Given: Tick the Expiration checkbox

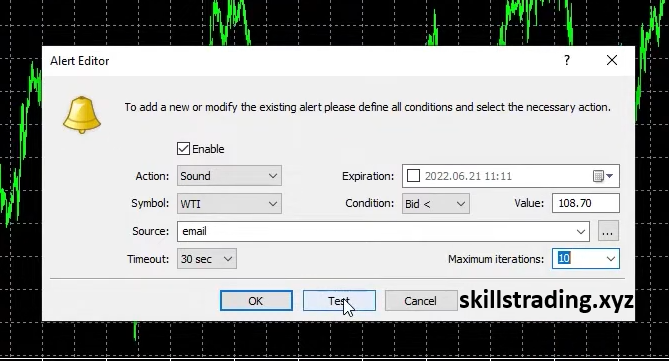Looking at the screenshot, I should [x=413, y=176].
